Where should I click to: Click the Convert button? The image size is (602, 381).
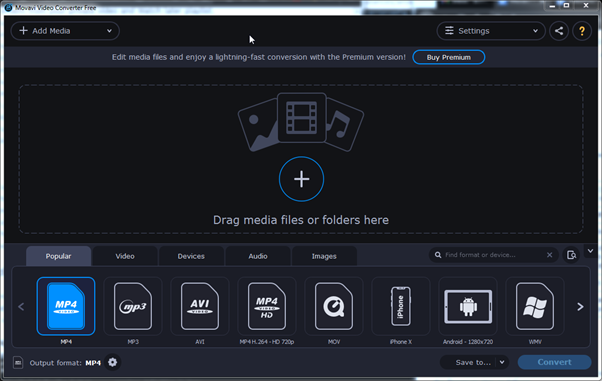(x=554, y=362)
